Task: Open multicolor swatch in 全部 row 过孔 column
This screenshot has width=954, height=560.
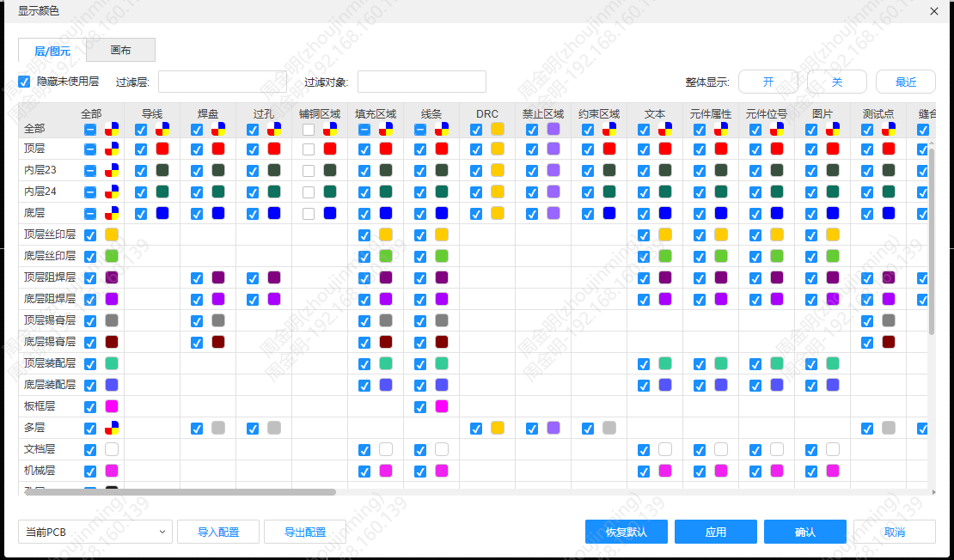Action: [274, 129]
